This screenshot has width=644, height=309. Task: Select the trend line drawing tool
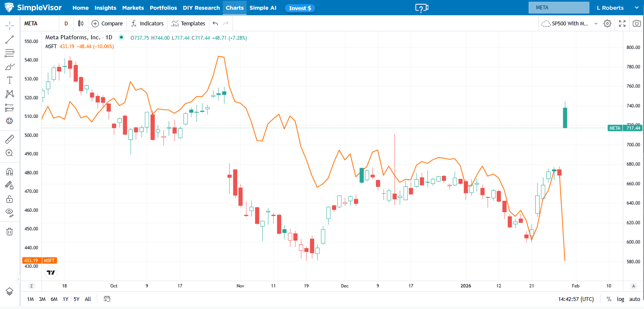coord(9,40)
